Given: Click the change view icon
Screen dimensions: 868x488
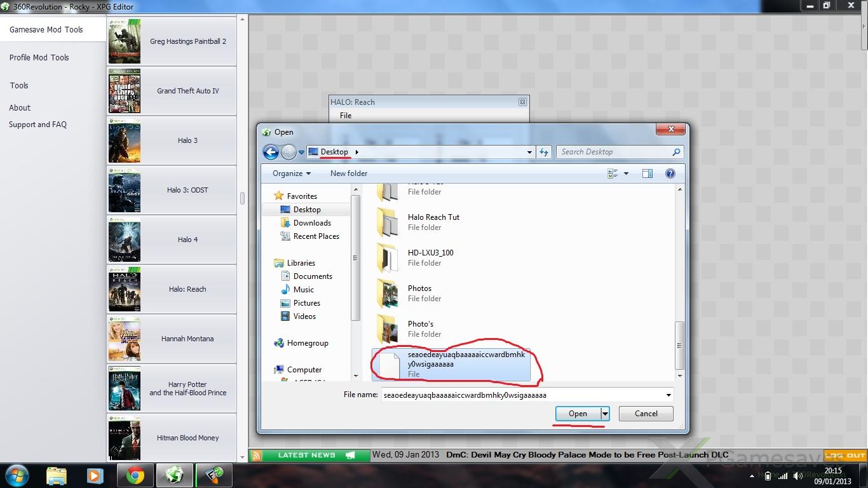Looking at the screenshot, I should 613,173.
